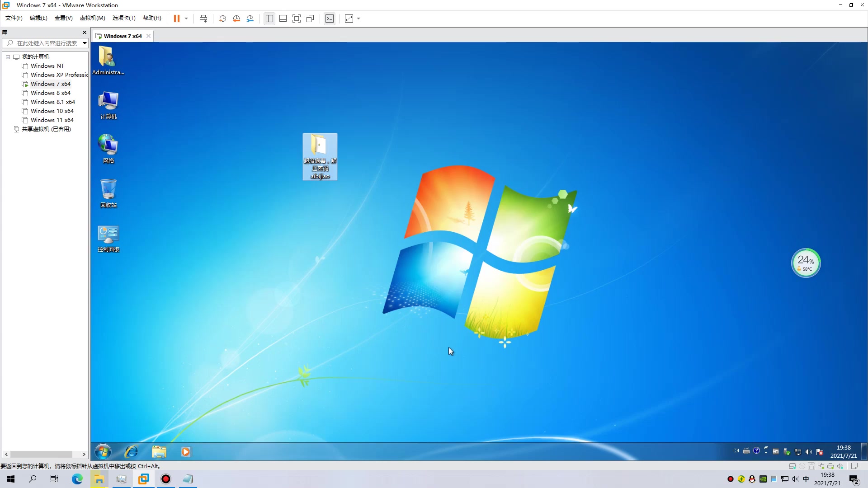Viewport: 868px width, 488px height.
Task: Click the guest tray volume speaker
Action: click(809, 452)
